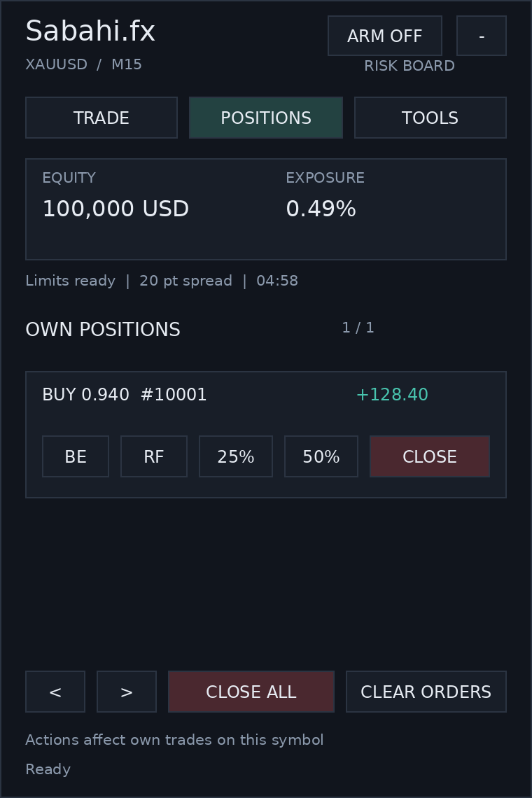Go to previous positions page arrow

(55, 692)
